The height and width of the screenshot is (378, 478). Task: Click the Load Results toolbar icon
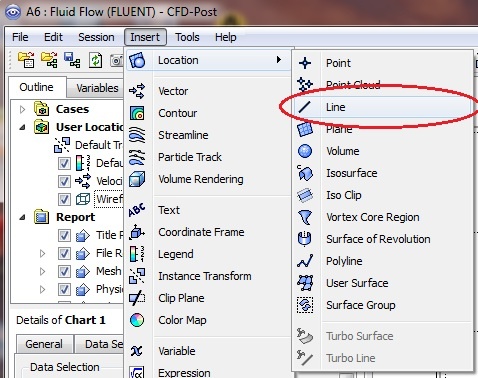[26, 60]
